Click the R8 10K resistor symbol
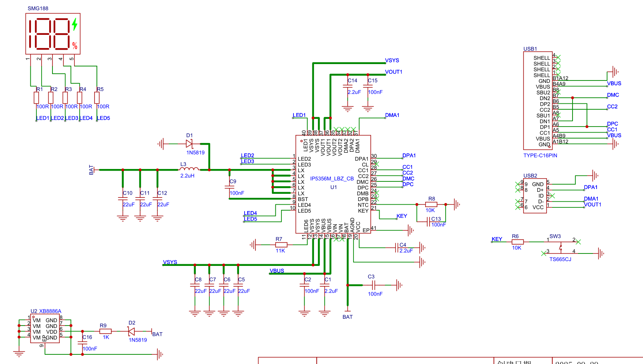Screen dimensions: 643x364 (x=431, y=205)
